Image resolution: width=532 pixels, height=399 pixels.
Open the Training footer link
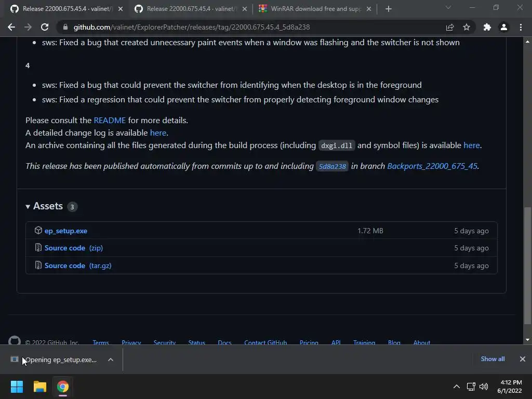coord(364,342)
